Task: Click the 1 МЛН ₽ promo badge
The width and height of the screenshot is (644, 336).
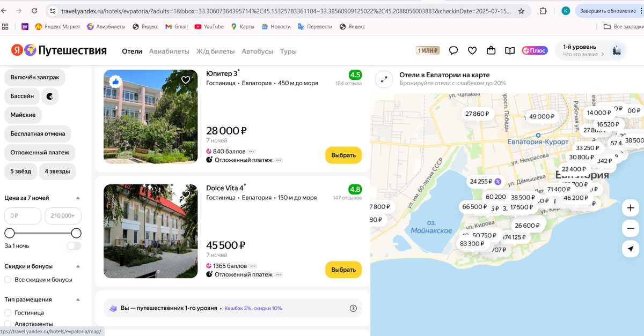Action: click(428, 51)
